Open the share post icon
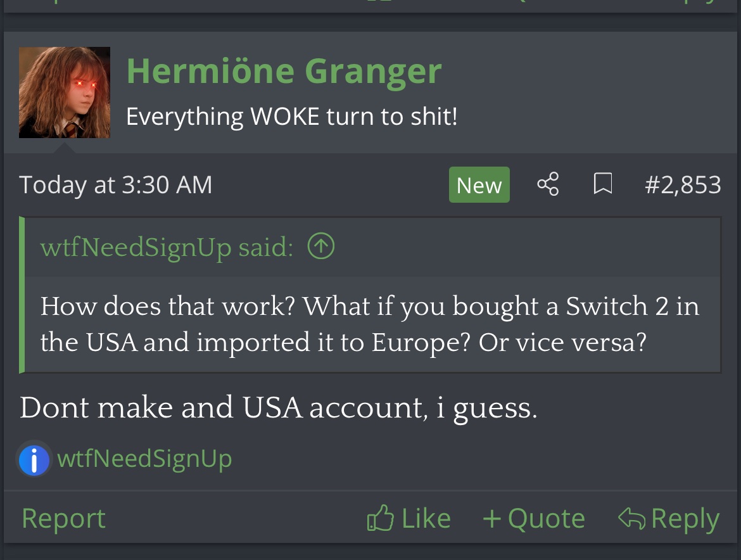 click(x=548, y=184)
